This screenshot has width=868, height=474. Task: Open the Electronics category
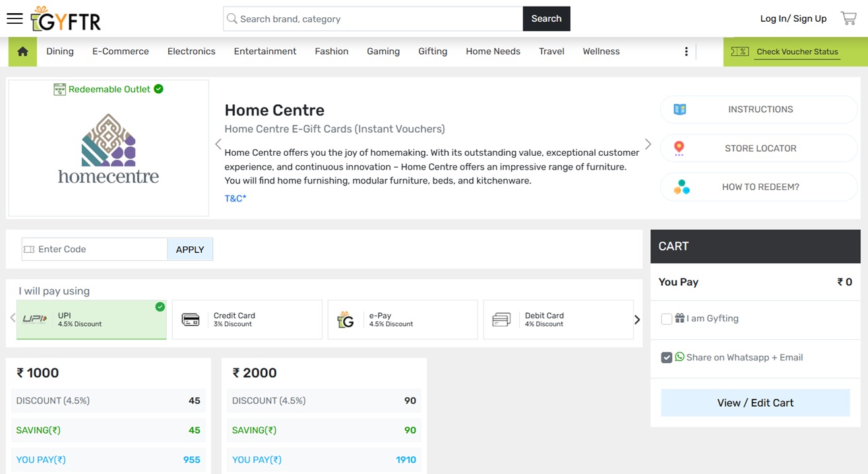click(191, 51)
